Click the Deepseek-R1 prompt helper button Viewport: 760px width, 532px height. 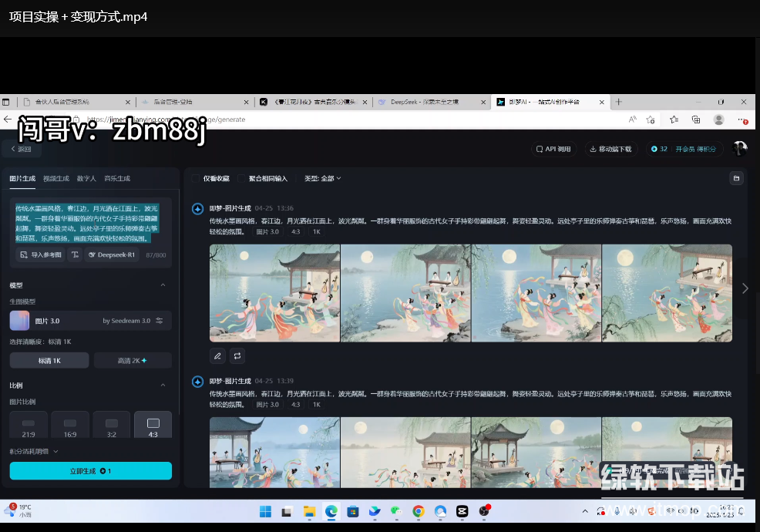pos(112,254)
